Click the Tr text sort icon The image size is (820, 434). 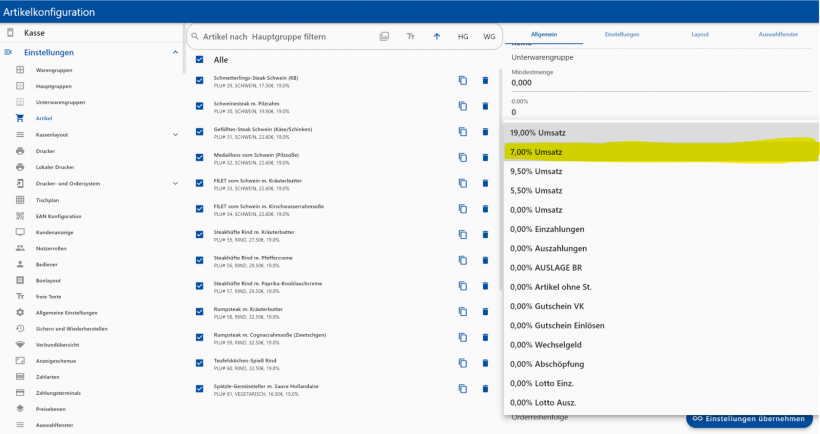click(x=411, y=37)
